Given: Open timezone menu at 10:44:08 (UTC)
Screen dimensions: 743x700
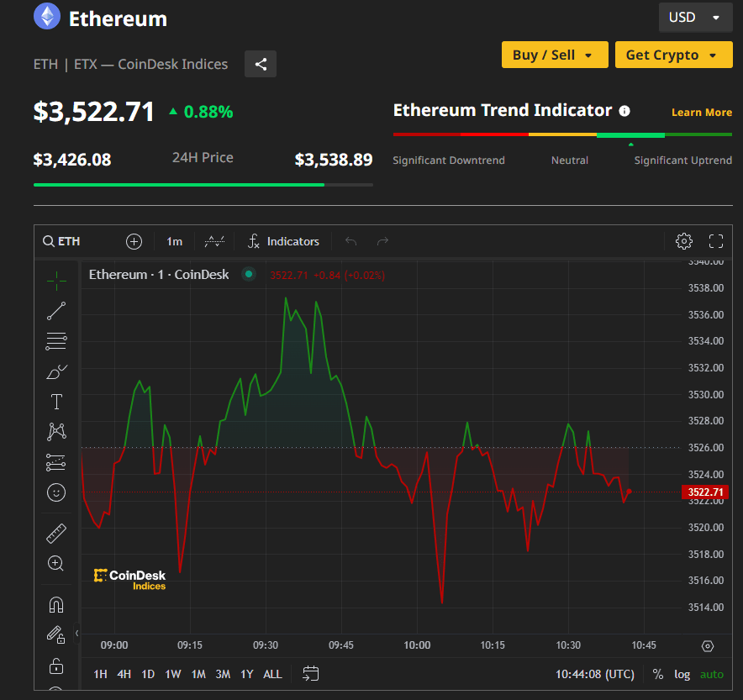Looking at the screenshot, I should (595, 674).
